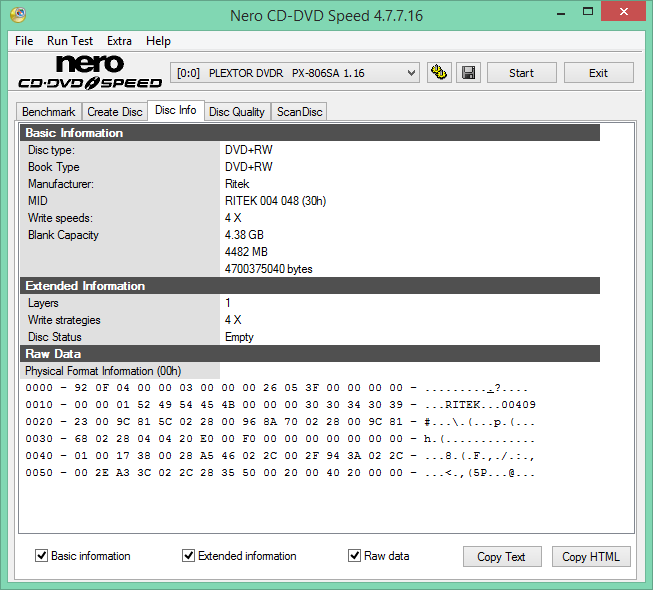Click the 4.38 GB blank capacity value
Viewport: 653px width, 590px height.
coord(244,235)
